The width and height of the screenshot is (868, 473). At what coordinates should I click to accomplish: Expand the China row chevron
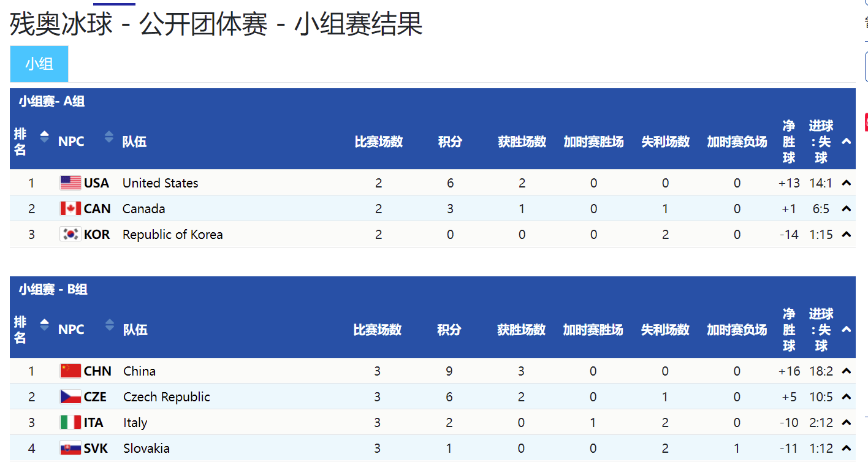[847, 371]
